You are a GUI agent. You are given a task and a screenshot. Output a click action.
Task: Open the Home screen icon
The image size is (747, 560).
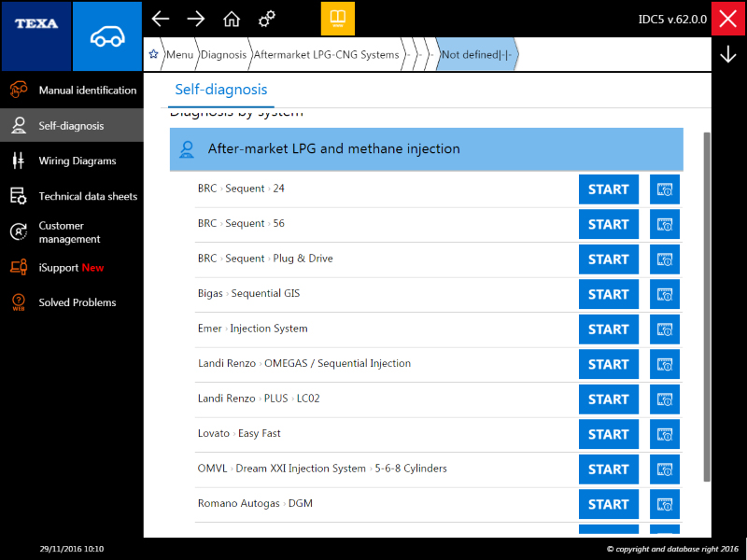[x=232, y=19]
